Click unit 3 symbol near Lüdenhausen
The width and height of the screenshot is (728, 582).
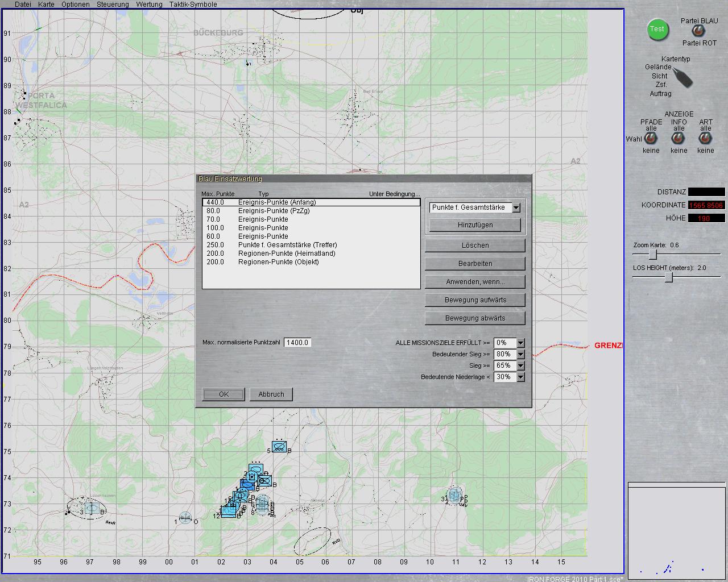click(x=92, y=508)
